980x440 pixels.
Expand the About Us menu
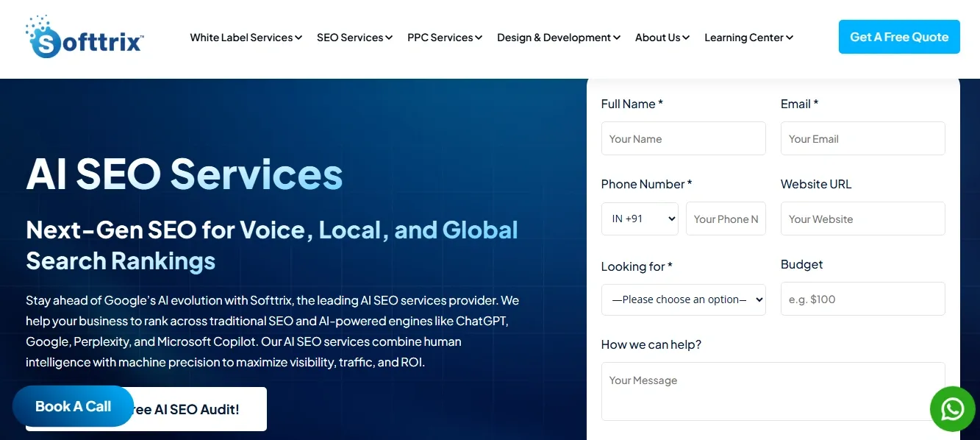click(662, 38)
